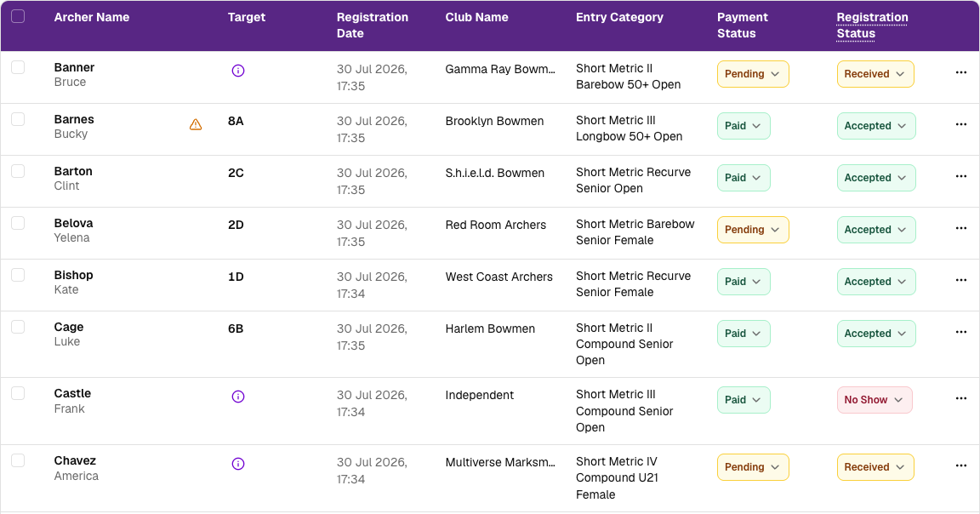
Task: Click the archer name Cage Luke
Action: [x=69, y=334]
